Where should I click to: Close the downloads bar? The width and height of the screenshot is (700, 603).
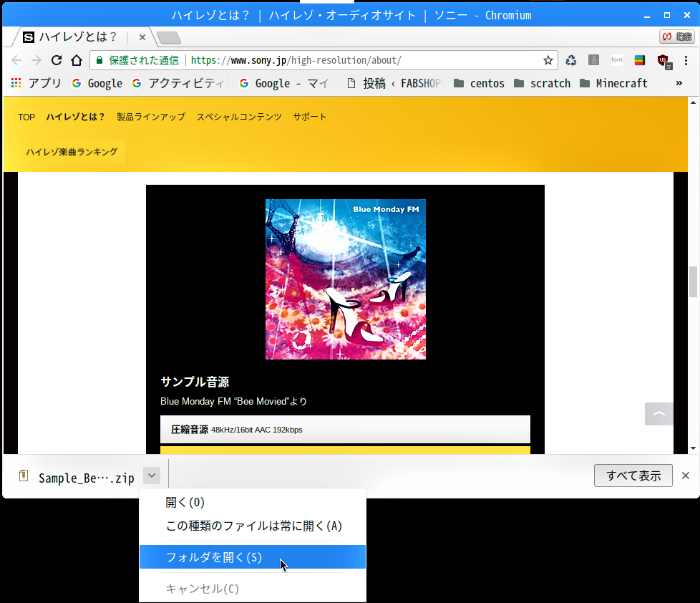pos(686,476)
